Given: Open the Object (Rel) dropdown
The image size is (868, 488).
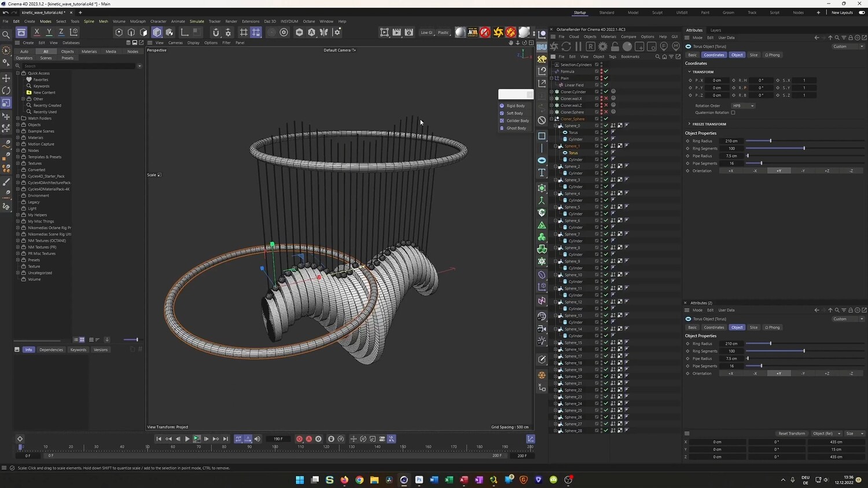Looking at the screenshot, I should click(x=825, y=434).
